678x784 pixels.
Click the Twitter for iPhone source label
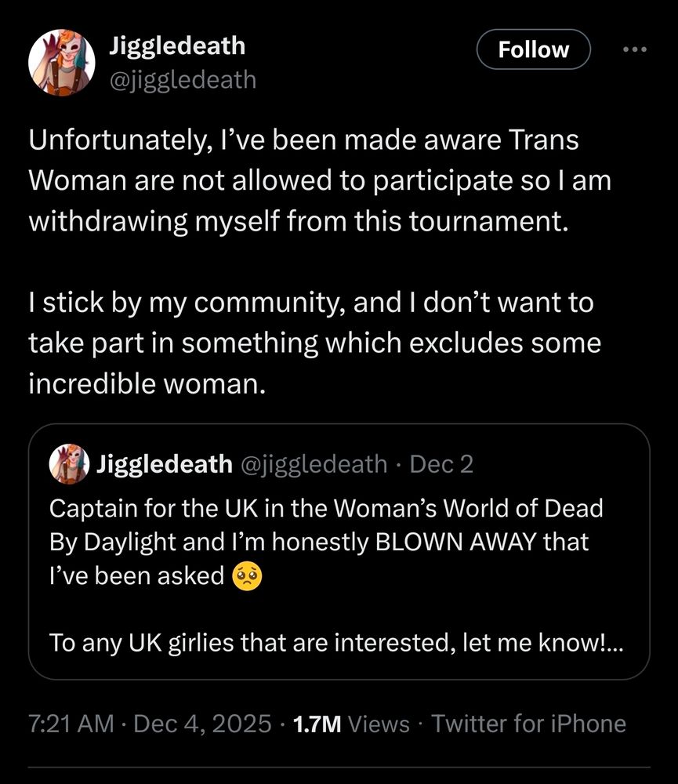tap(529, 723)
